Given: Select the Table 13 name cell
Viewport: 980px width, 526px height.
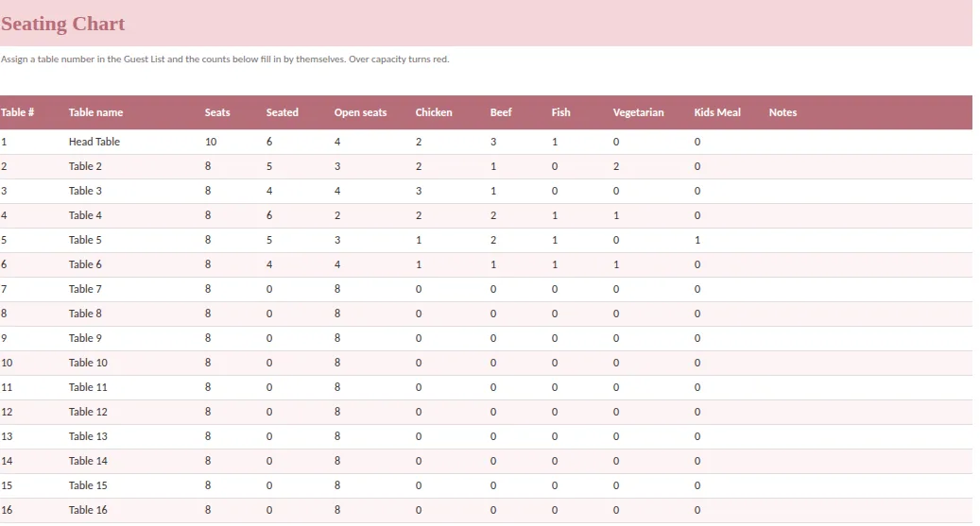Looking at the screenshot, I should (88, 436).
